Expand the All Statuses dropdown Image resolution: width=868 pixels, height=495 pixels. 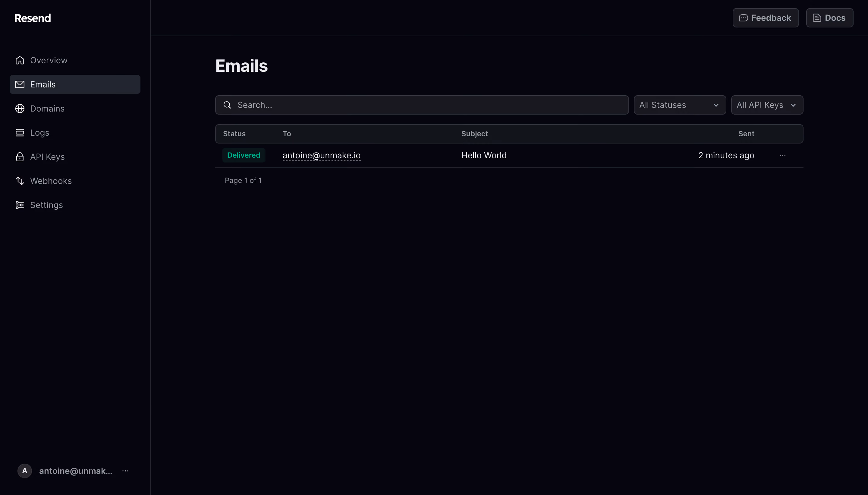click(x=680, y=105)
